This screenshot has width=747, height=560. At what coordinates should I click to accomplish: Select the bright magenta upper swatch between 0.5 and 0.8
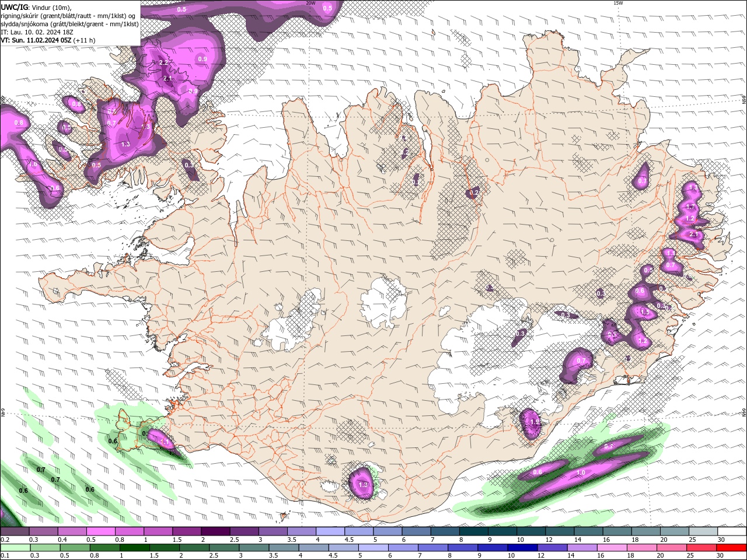click(100, 531)
